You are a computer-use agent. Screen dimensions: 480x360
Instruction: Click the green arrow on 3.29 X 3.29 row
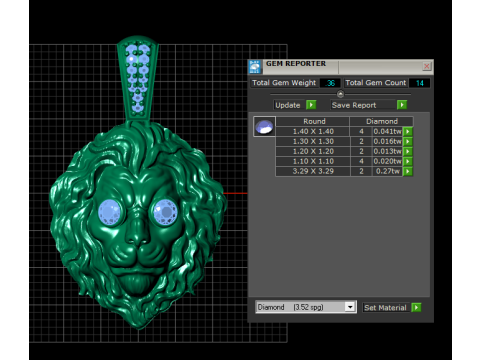408,171
